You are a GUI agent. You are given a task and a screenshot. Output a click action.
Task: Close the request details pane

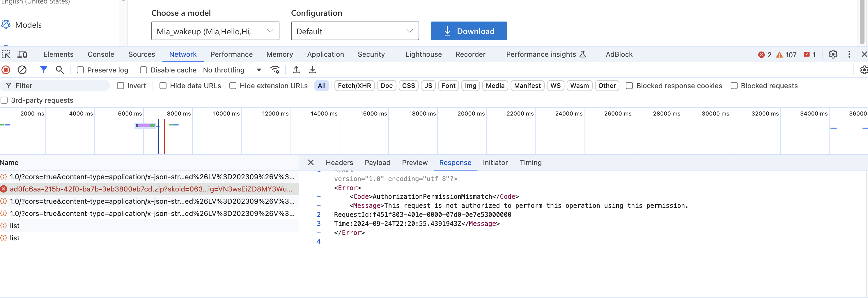tap(311, 163)
